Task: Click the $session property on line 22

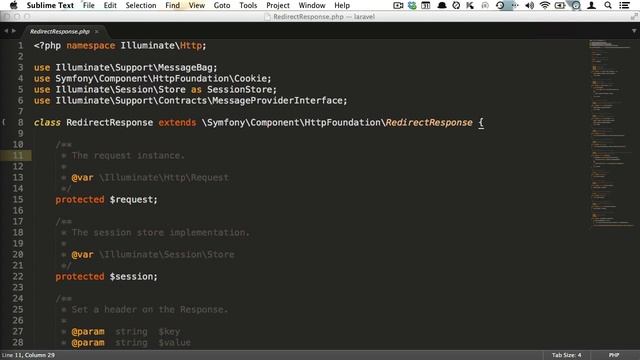Action: coord(131,276)
